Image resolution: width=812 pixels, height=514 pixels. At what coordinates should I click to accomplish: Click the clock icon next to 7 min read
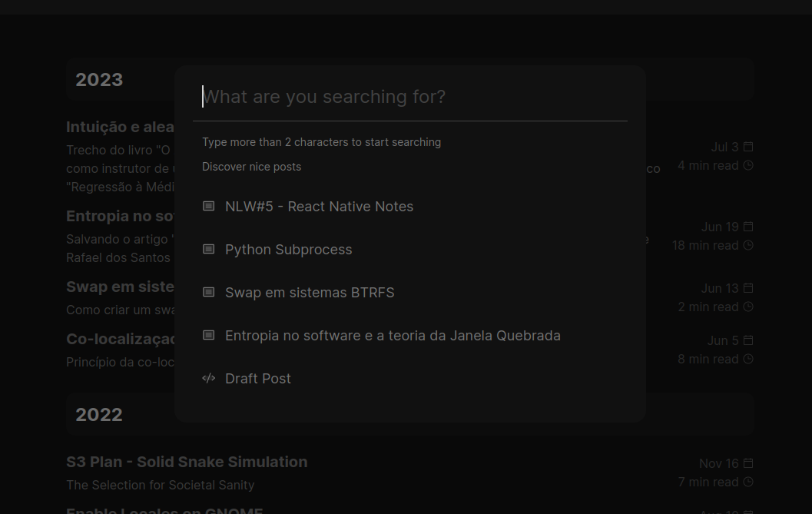pos(748,482)
